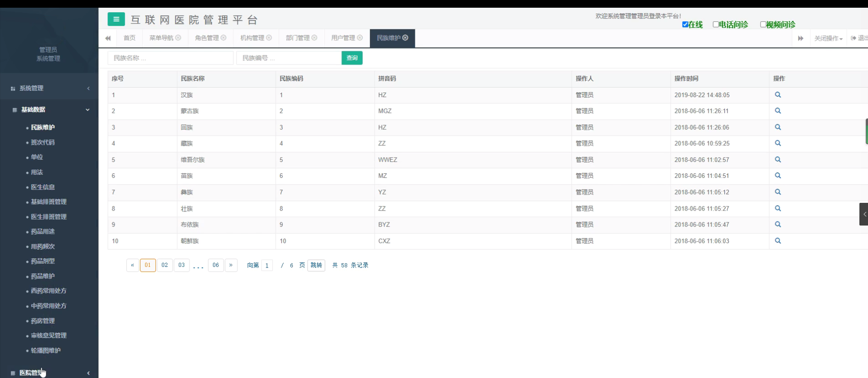Go to page 03 in pagination

(x=181, y=265)
